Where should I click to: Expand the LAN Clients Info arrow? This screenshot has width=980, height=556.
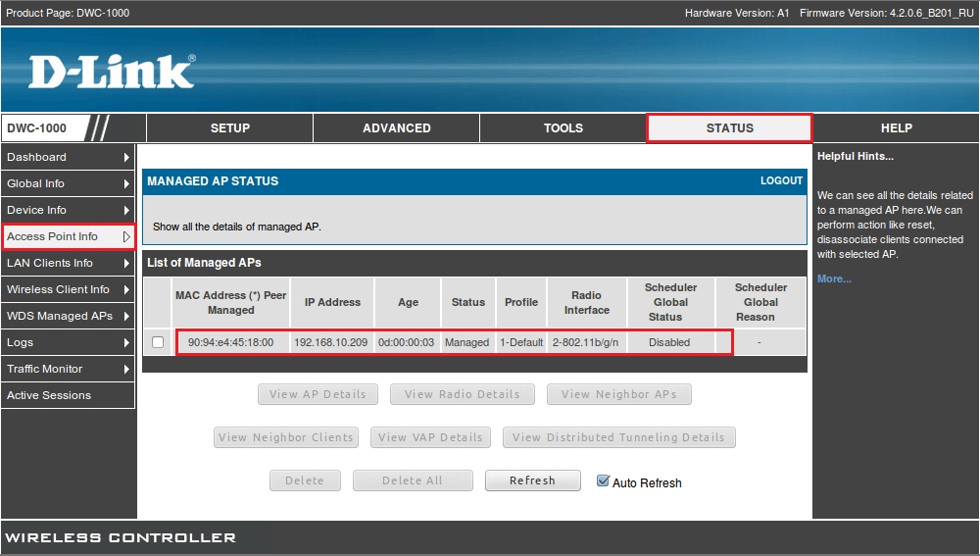(126, 263)
